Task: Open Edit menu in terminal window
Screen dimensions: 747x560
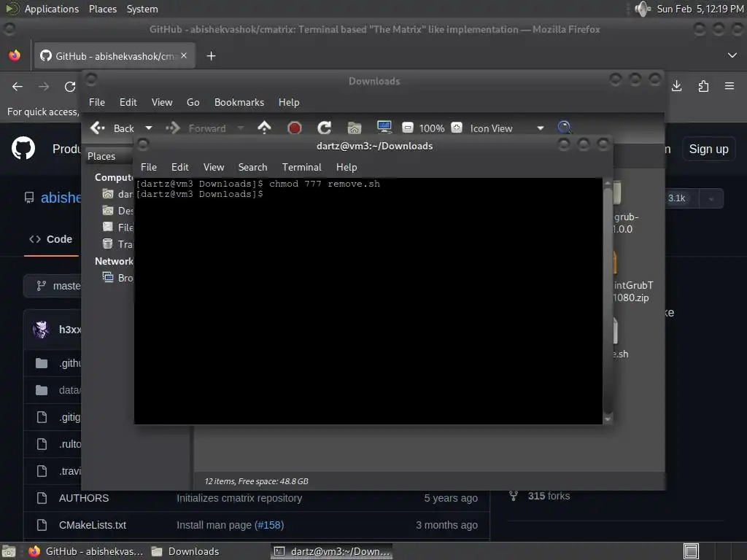Action: click(x=179, y=167)
